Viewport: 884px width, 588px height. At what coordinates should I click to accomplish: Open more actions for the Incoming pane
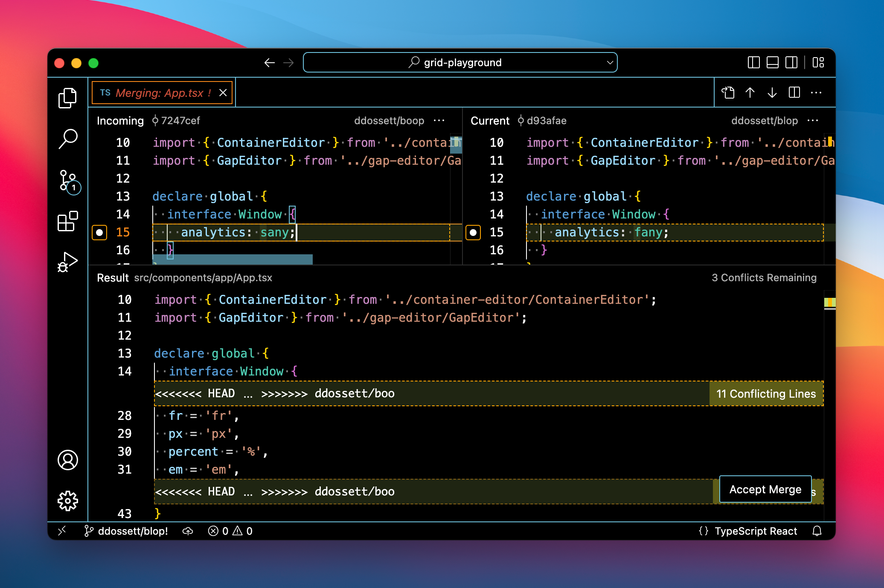click(x=439, y=121)
